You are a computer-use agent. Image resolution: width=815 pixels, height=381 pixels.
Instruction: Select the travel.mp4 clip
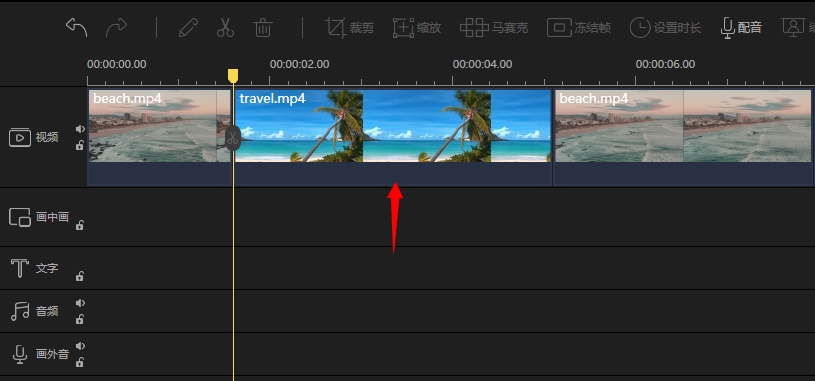click(x=392, y=137)
